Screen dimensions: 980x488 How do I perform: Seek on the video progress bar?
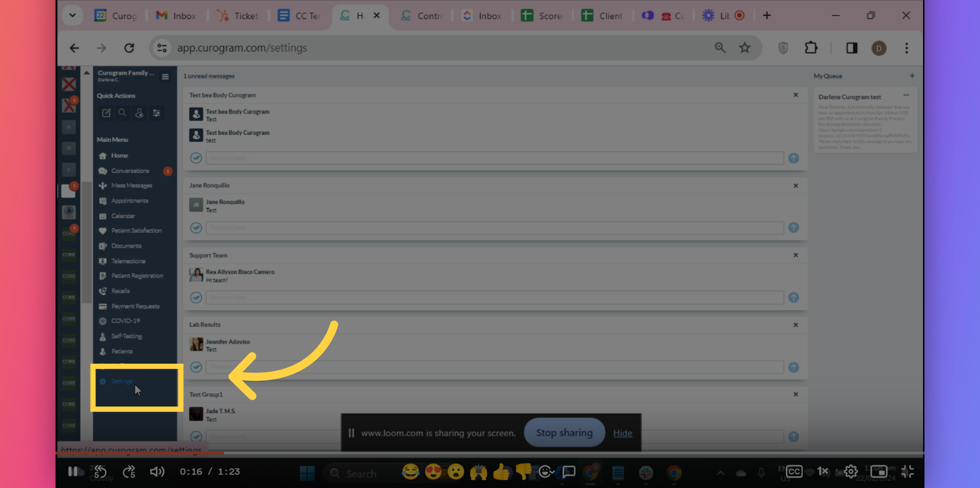490,453
